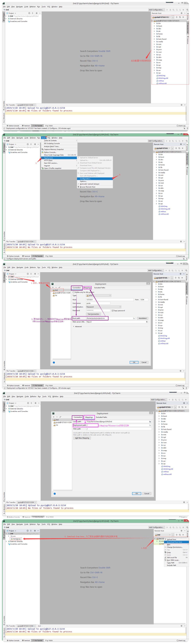This screenshot has height=644, width=191.
Task: Open the Type SFTP dropdown
Action: pos(99,296)
